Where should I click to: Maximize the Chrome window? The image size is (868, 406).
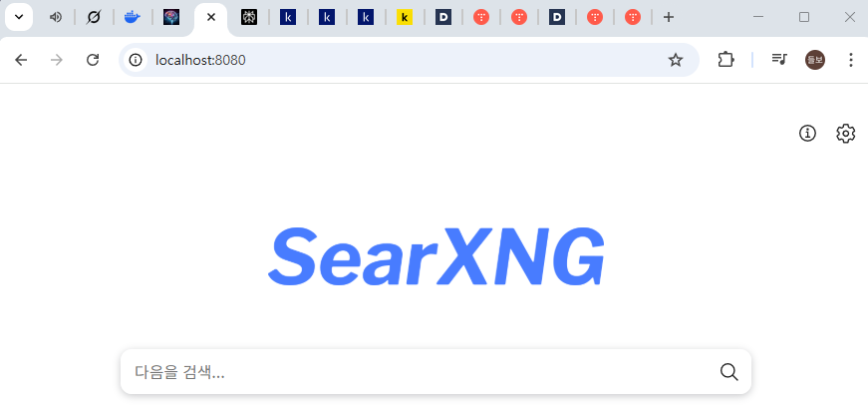click(804, 17)
